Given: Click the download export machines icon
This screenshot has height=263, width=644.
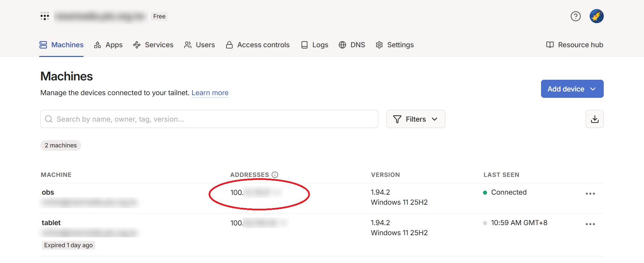Looking at the screenshot, I should pyautogui.click(x=594, y=119).
